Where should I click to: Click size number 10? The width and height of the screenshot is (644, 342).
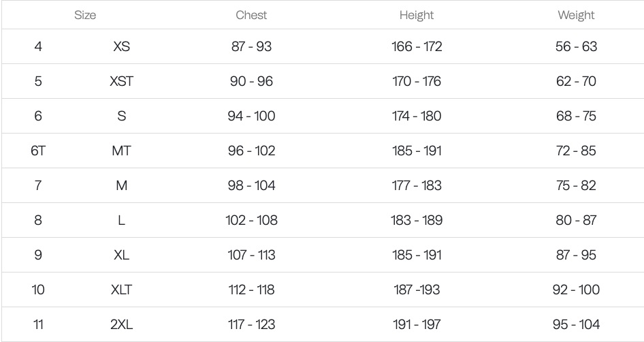pyautogui.click(x=38, y=290)
